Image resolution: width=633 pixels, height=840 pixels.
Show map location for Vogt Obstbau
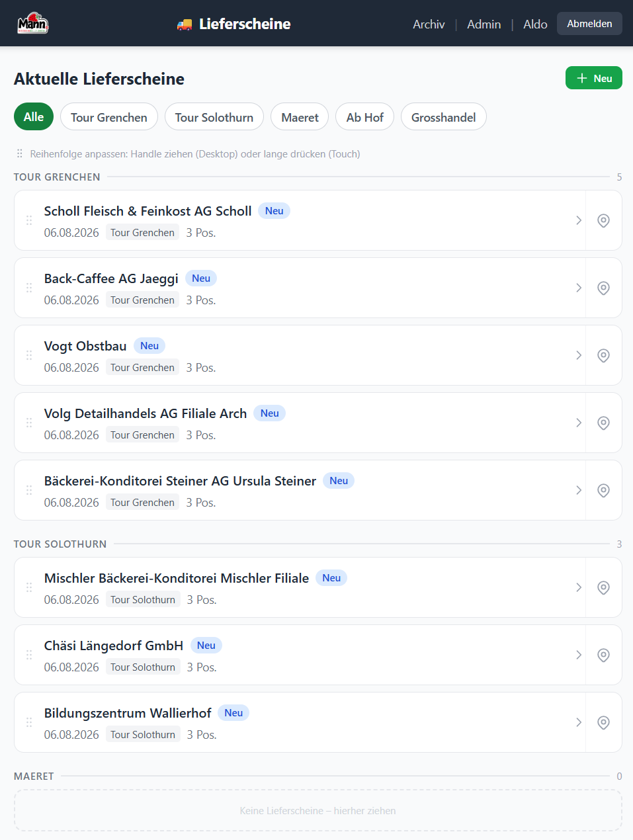(603, 355)
